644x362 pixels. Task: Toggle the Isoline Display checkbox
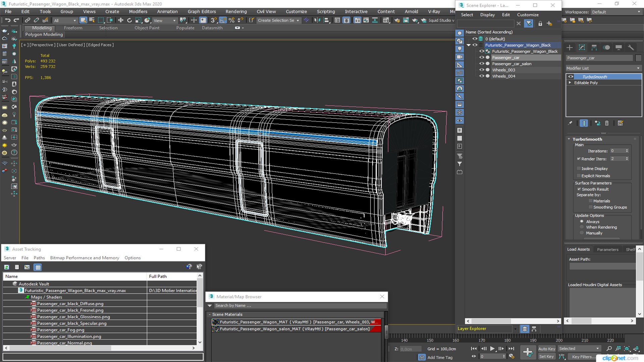(579, 169)
